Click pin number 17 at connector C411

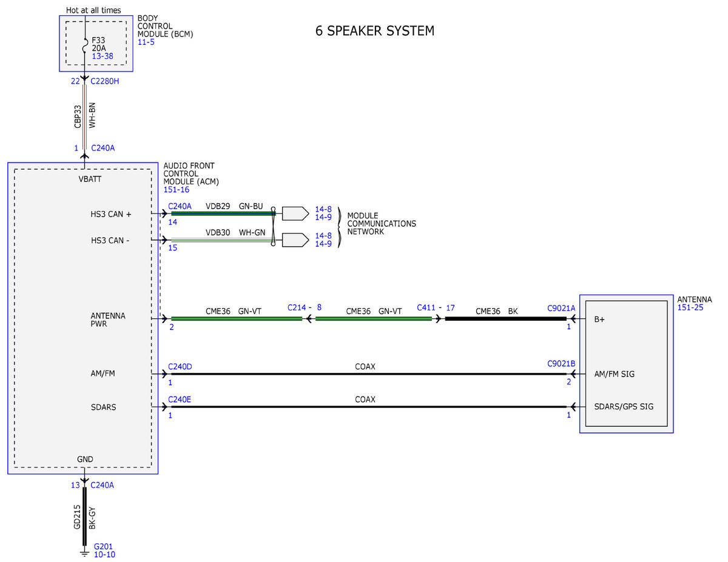tap(450, 307)
